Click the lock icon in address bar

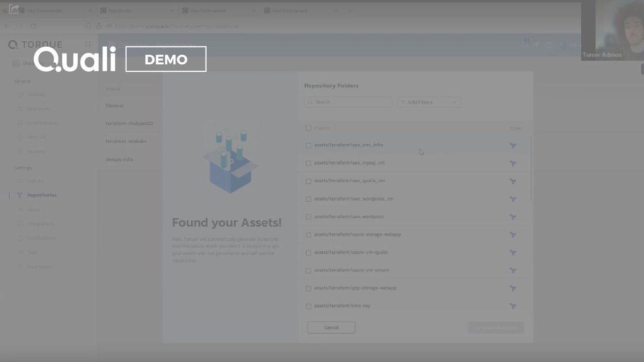pos(98,26)
